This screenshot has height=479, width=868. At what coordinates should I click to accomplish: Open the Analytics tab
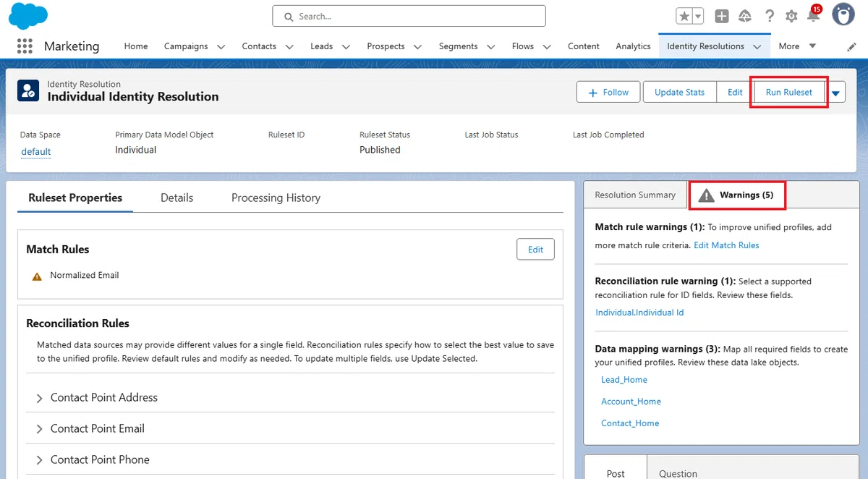click(633, 46)
